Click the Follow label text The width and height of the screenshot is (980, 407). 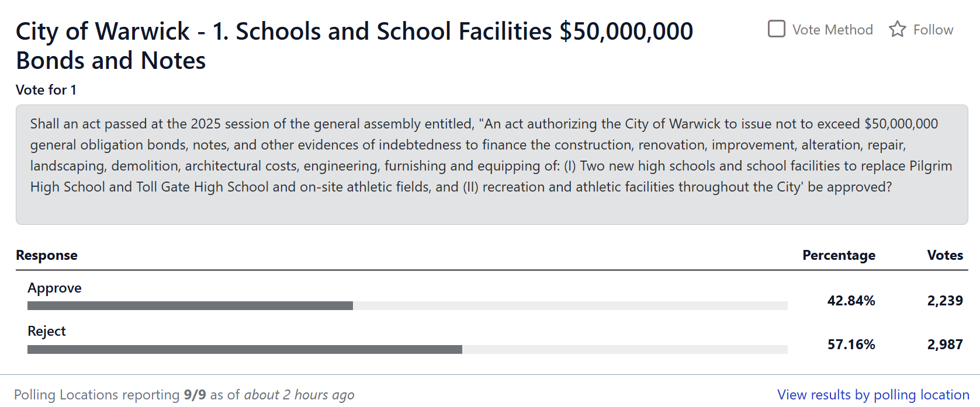point(933,30)
